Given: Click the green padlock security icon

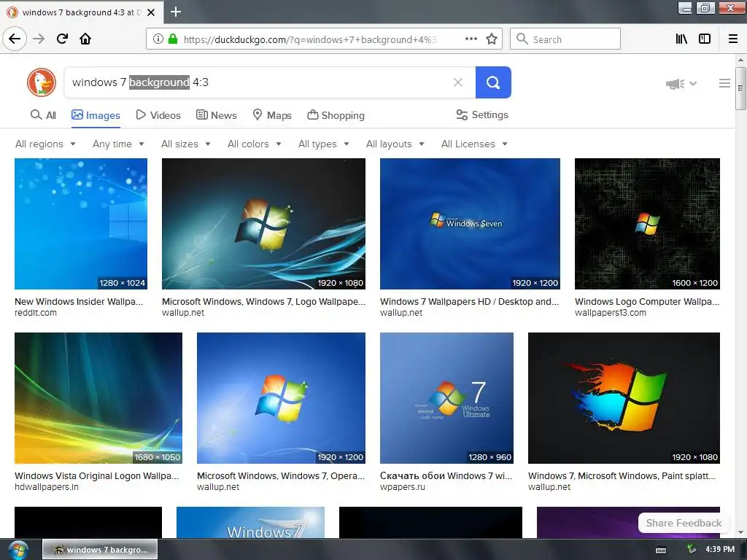Looking at the screenshot, I should click(173, 39).
